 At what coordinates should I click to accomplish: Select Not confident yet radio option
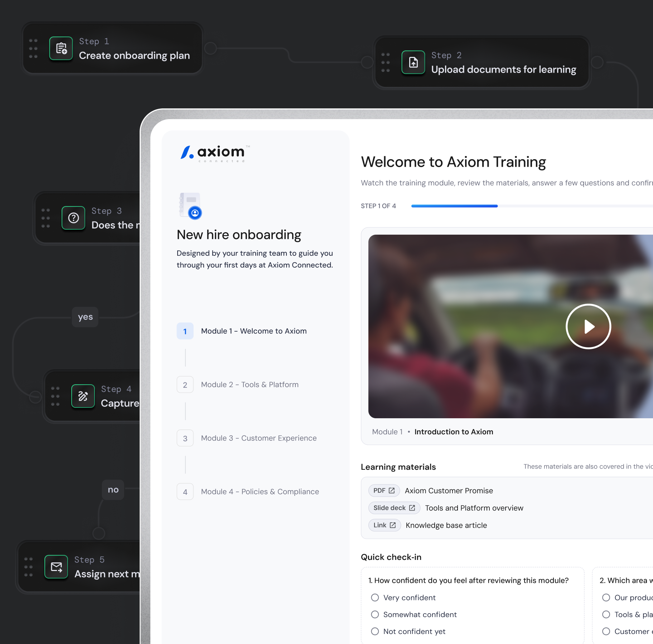375,631
